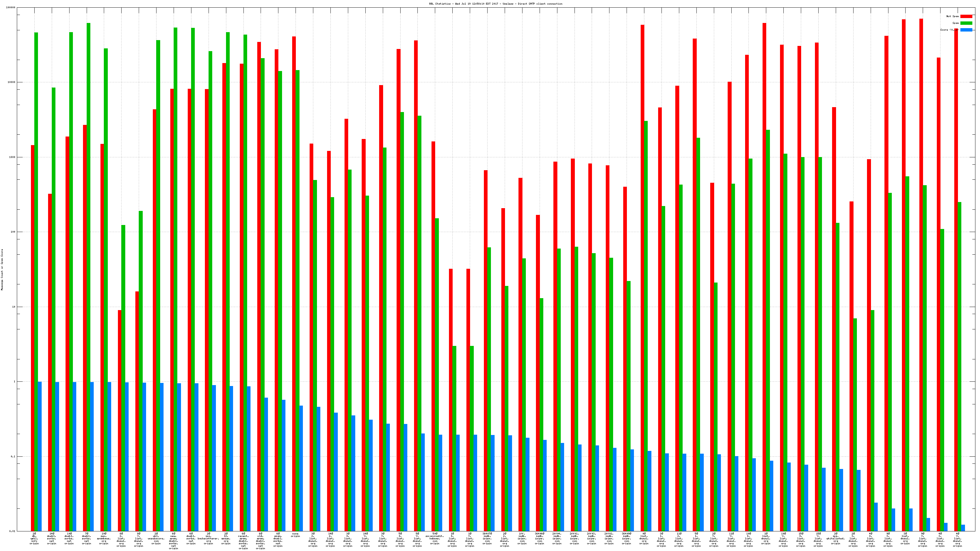The height and width of the screenshot is (551, 980).
Task: Click the 0.01 y-axis tick label
Action: coord(13,531)
